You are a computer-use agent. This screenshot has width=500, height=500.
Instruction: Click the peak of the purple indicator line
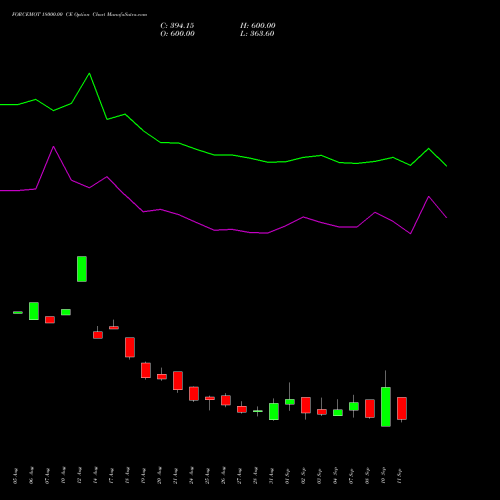54,147
